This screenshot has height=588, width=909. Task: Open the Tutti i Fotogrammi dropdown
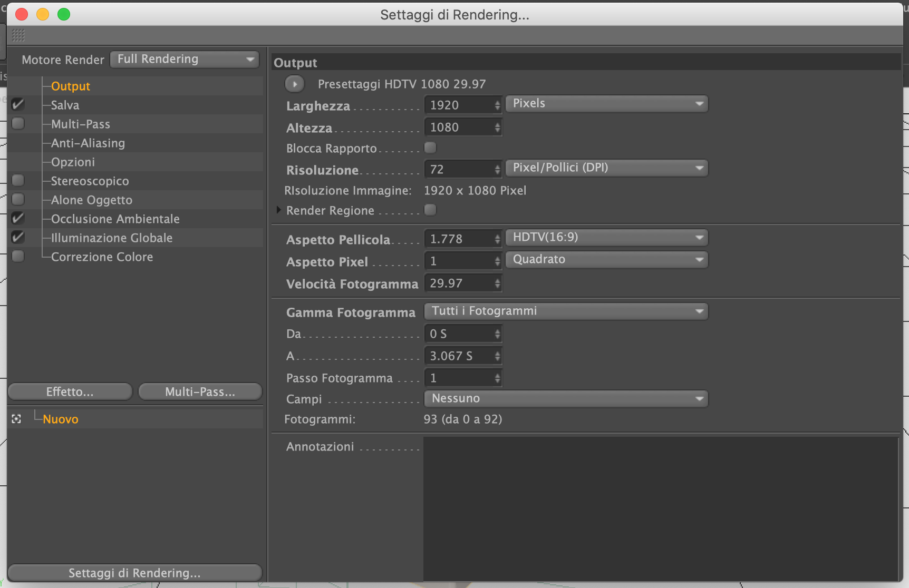point(566,311)
